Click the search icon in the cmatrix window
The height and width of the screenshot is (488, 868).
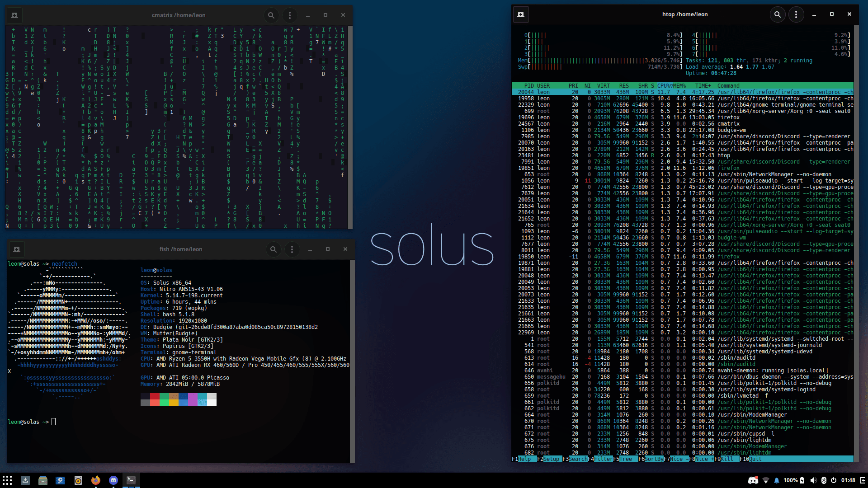(x=271, y=15)
